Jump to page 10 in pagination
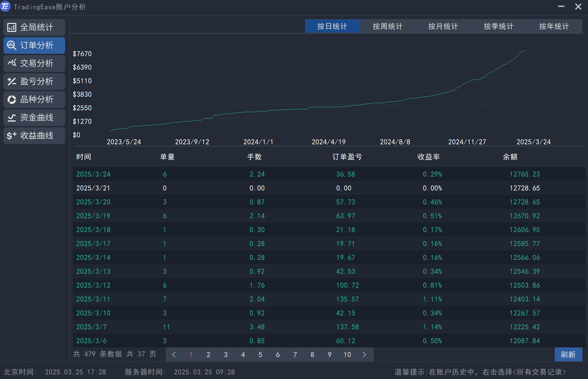This screenshot has height=379, width=588. [347, 355]
